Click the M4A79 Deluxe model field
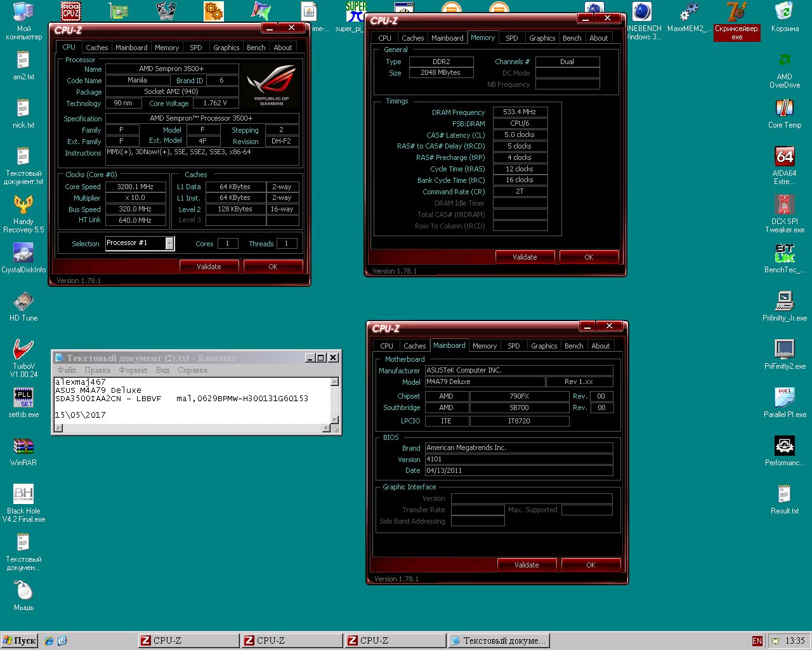The width and height of the screenshot is (812, 650). [x=485, y=381]
